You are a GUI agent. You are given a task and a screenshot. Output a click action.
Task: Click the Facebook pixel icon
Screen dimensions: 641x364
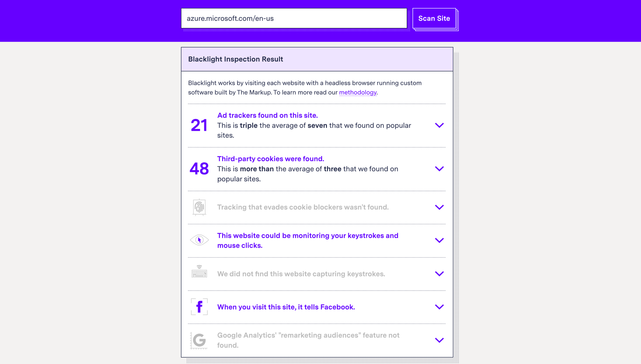click(199, 307)
